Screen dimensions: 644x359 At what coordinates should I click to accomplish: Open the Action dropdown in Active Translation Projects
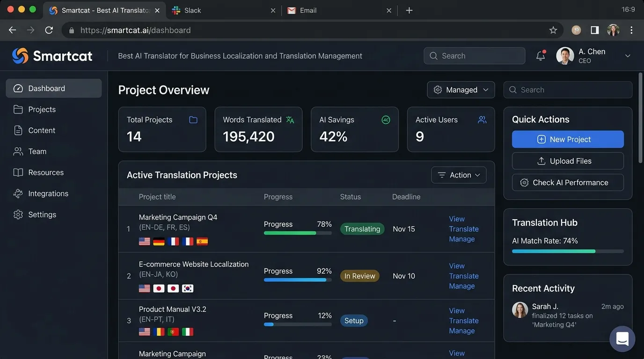click(x=459, y=175)
